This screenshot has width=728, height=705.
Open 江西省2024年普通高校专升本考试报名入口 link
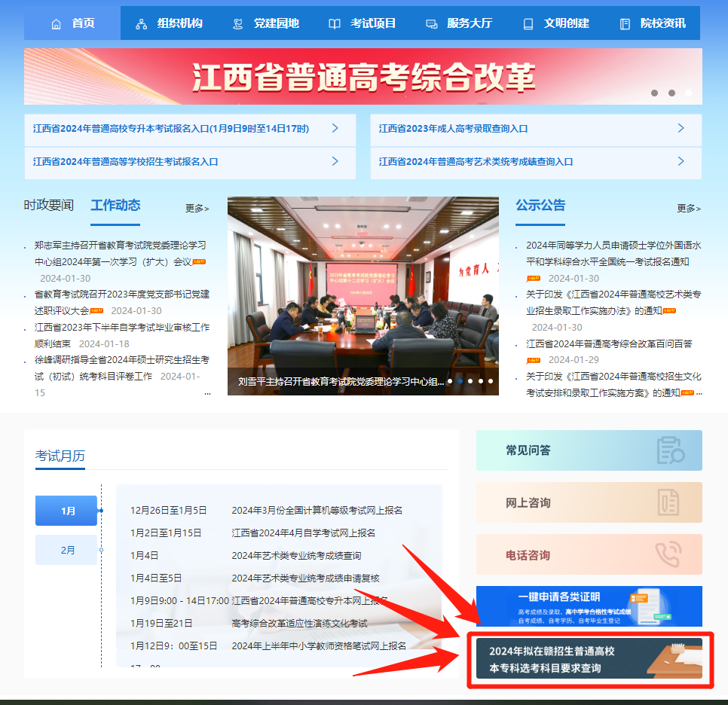pos(171,129)
